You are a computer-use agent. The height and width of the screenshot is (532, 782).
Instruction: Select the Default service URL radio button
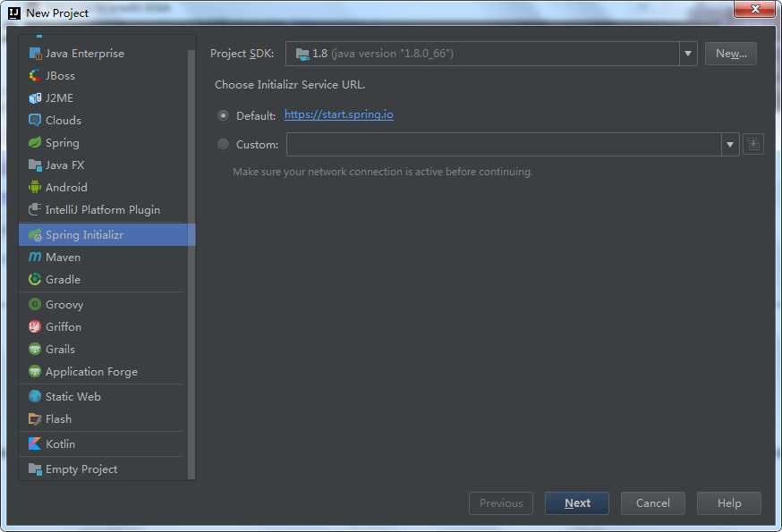pyautogui.click(x=224, y=115)
